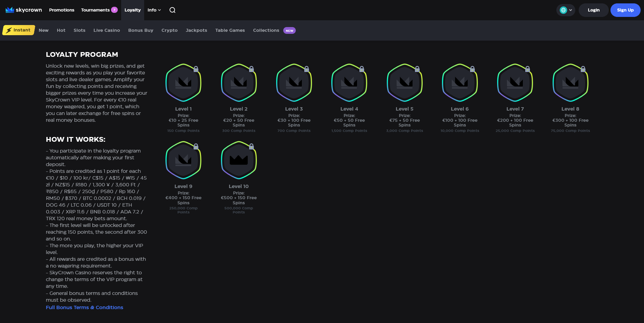Click the Login button
The image size is (644, 323).
(x=593, y=10)
